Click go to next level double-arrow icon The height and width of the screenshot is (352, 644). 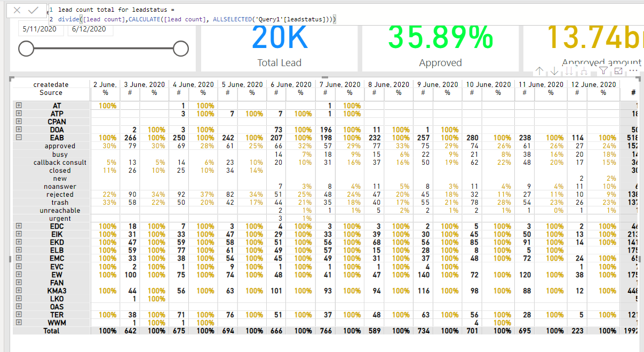pos(569,71)
